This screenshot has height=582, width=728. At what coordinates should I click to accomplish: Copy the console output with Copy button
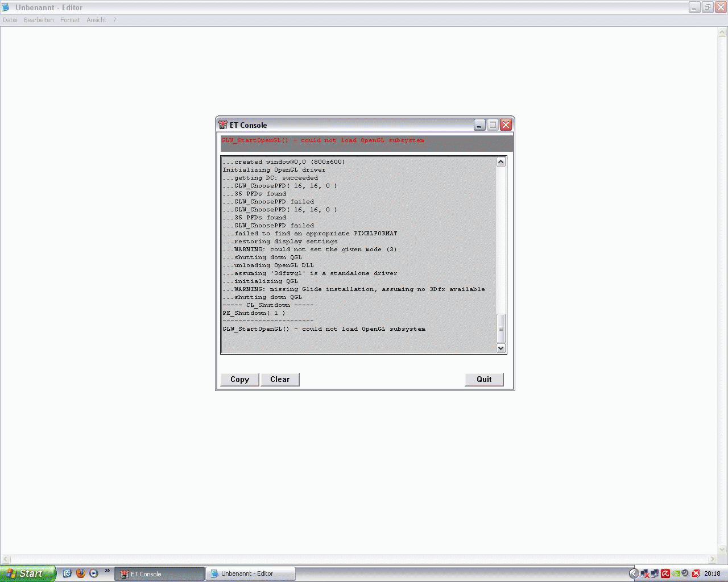coord(240,379)
